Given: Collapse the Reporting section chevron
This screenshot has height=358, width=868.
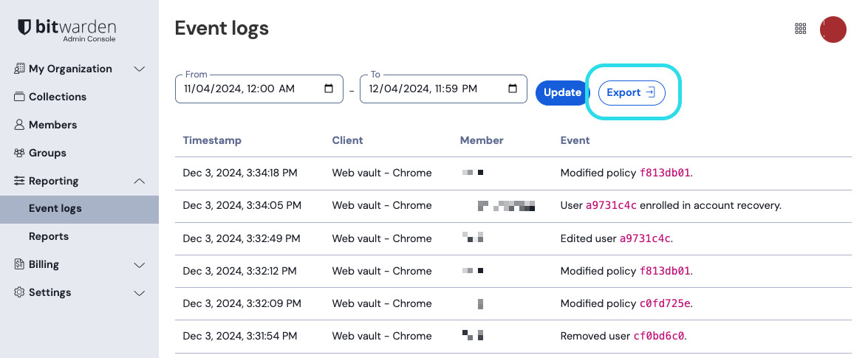Looking at the screenshot, I should click(139, 181).
